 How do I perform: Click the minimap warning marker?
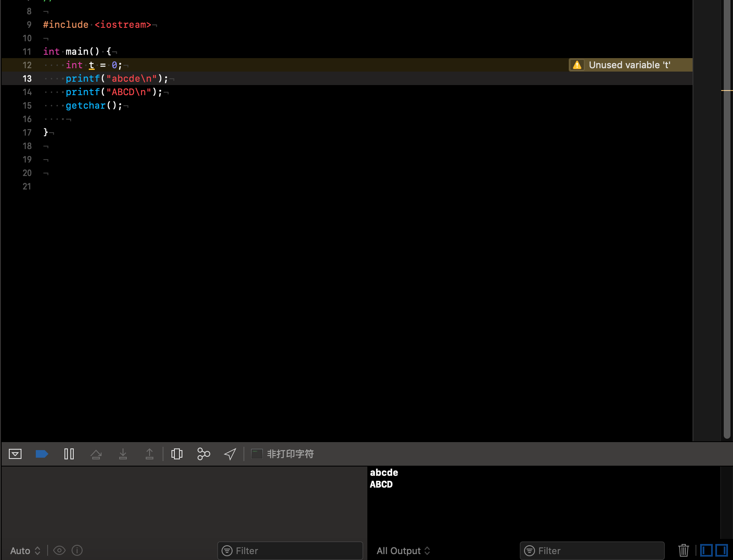pos(727,91)
